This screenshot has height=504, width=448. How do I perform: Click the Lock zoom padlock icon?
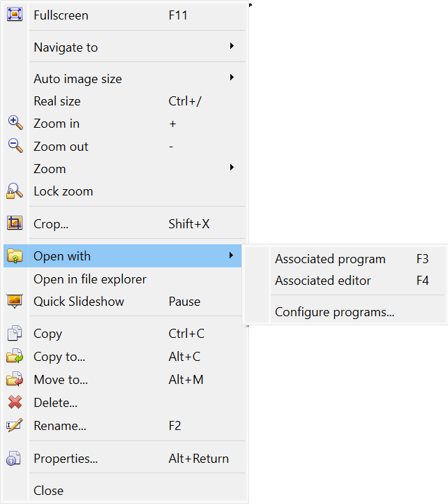point(15,191)
